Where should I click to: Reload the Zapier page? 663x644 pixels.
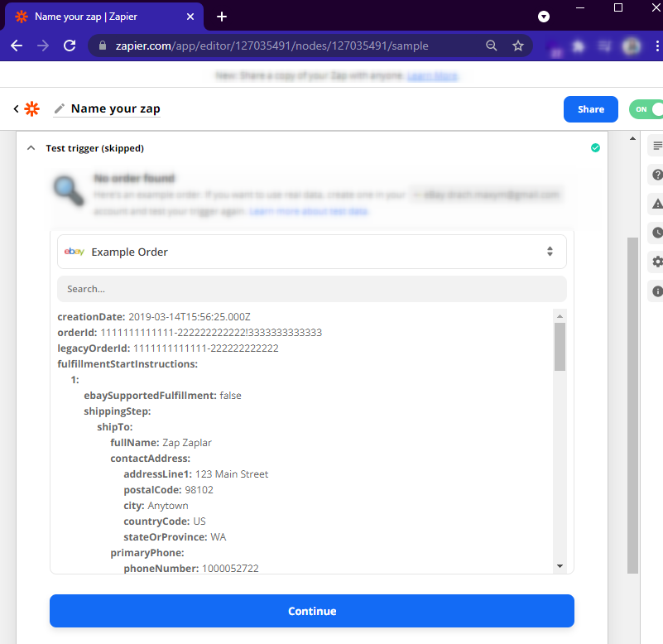tap(70, 46)
